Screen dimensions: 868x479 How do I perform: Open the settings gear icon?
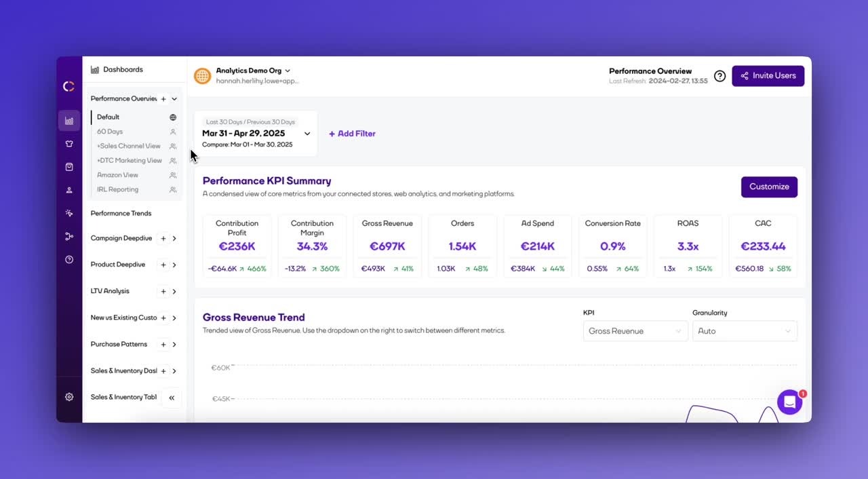(x=69, y=397)
